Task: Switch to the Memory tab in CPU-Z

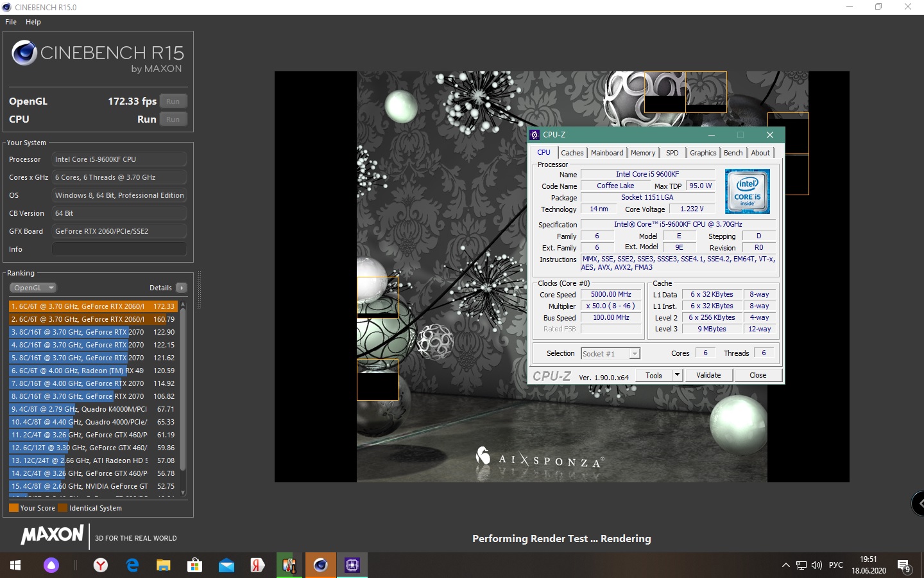Action: pyautogui.click(x=643, y=153)
